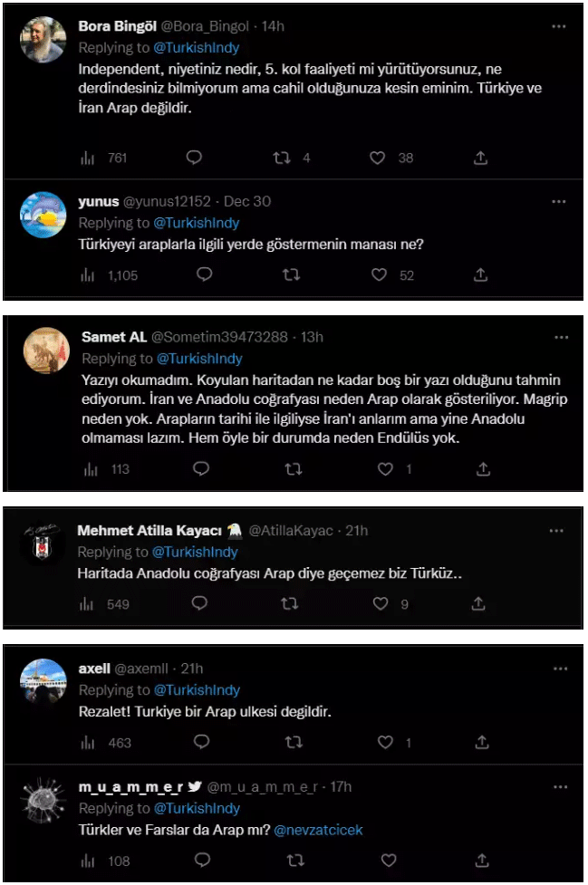Screen dimensions: 588x885
Task: Reply to Samet AL's tweet
Action: click(x=202, y=468)
